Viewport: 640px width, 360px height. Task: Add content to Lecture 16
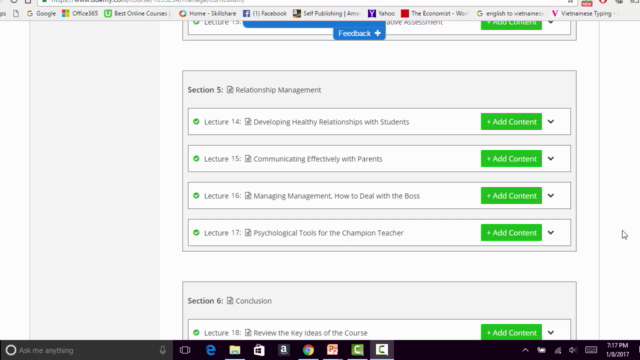pyautogui.click(x=511, y=196)
